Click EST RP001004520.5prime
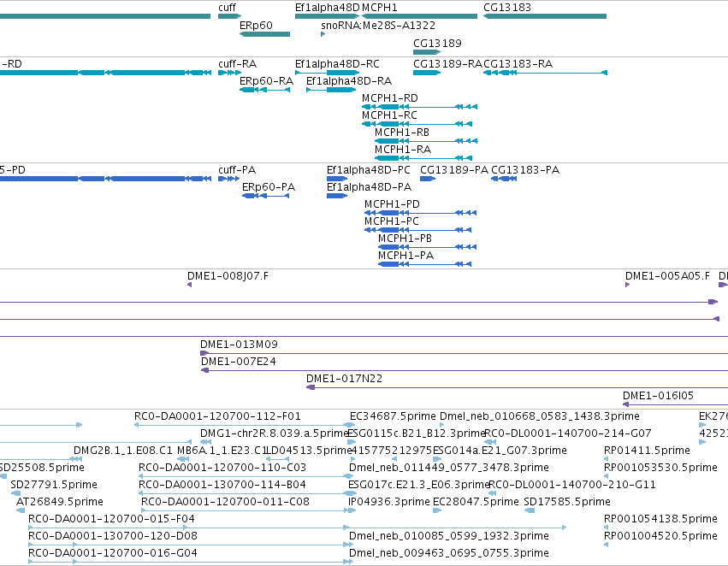This screenshot has height=566, width=728. [x=607, y=545]
